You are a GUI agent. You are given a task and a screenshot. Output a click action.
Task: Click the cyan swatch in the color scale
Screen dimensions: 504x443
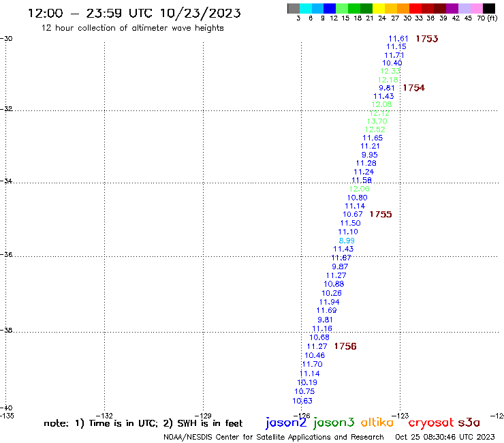306,8
